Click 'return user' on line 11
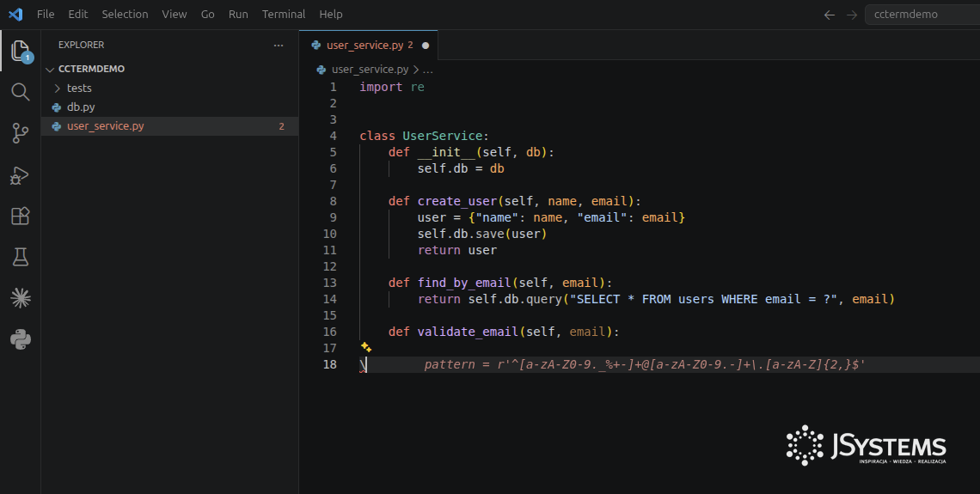 [x=456, y=250]
